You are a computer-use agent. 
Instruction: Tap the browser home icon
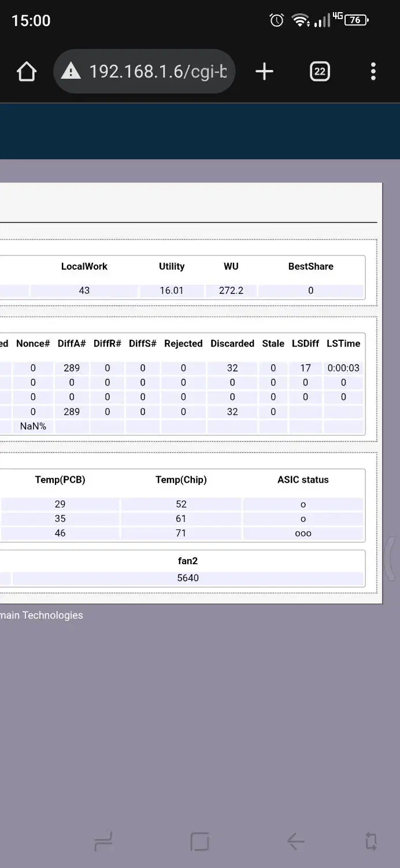27,72
